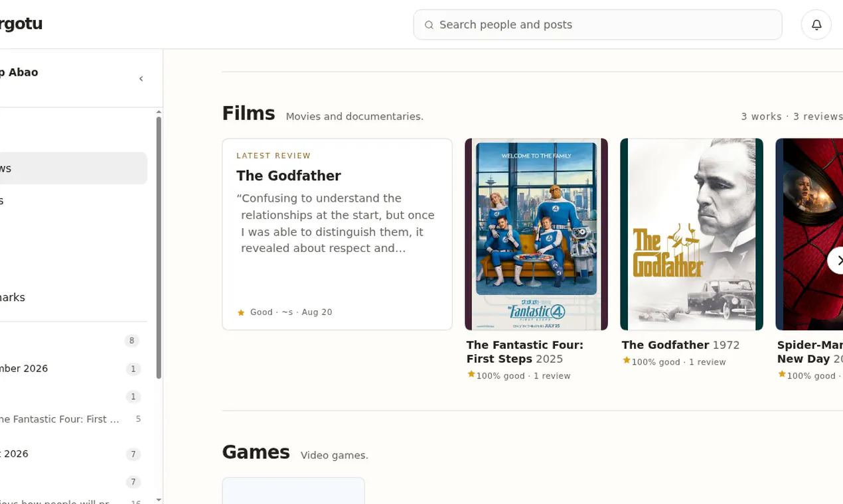Open the Spider-Man New Day title link
Viewport: 843px width, 504px height.
810,351
